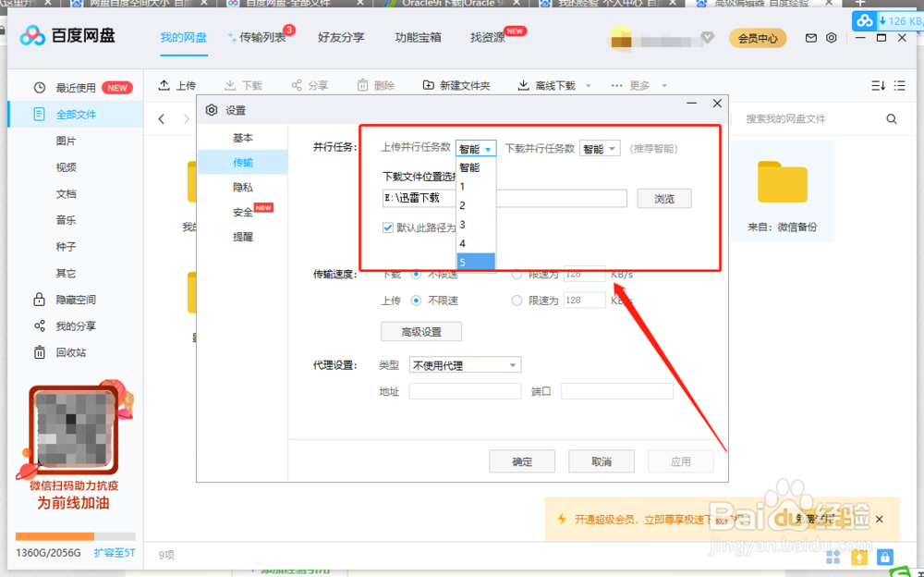Open the WeChat backup folder
The image size is (924, 577).
click(782, 190)
